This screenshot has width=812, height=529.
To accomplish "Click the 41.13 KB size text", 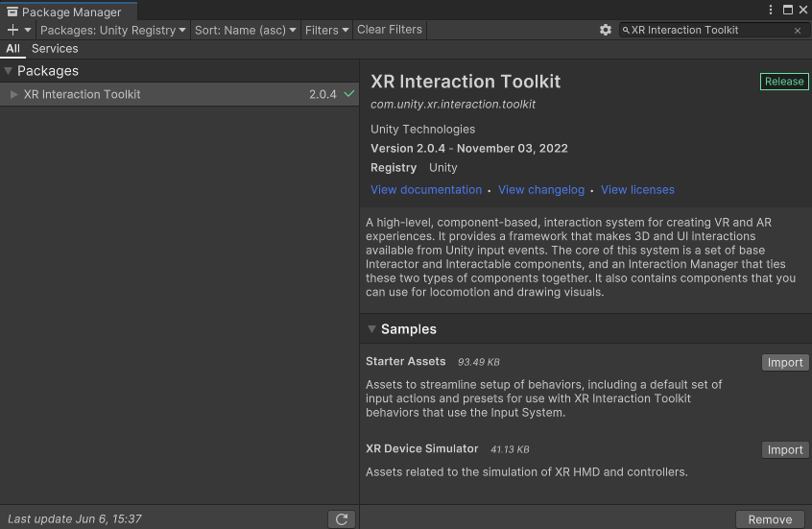I will (510, 449).
